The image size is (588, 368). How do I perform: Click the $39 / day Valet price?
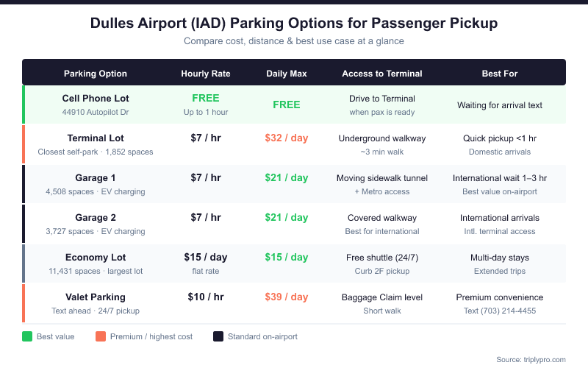[x=287, y=297]
